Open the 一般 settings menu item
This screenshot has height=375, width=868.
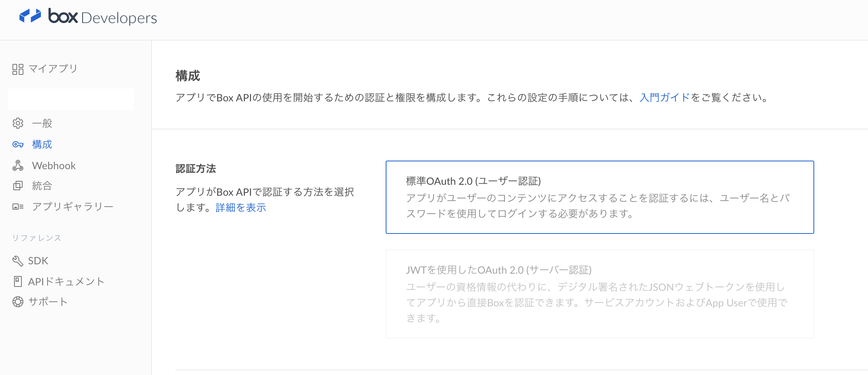point(42,123)
